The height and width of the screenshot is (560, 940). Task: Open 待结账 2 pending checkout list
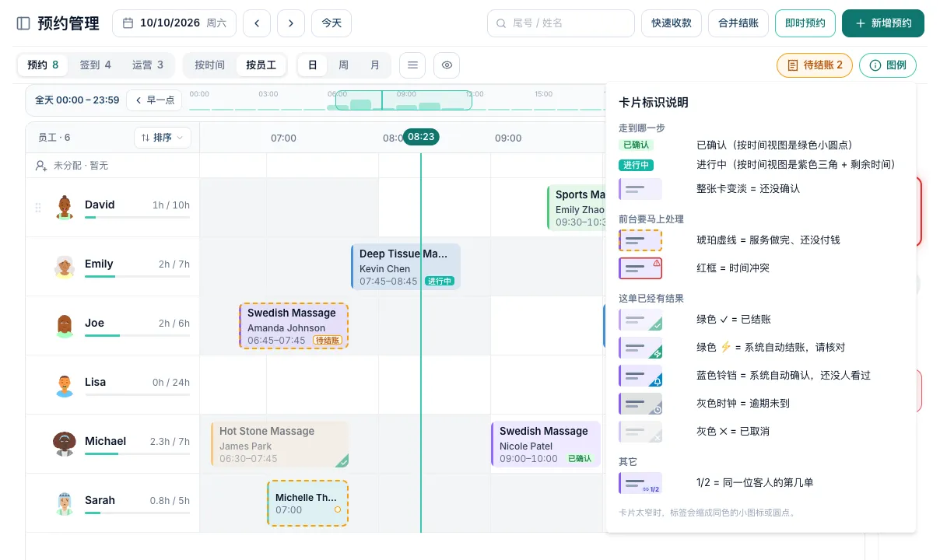click(x=815, y=65)
